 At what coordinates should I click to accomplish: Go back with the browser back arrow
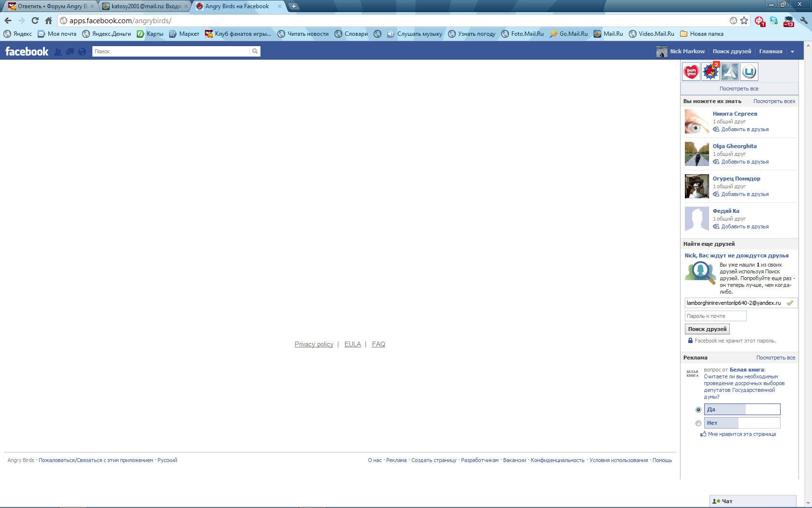8,20
